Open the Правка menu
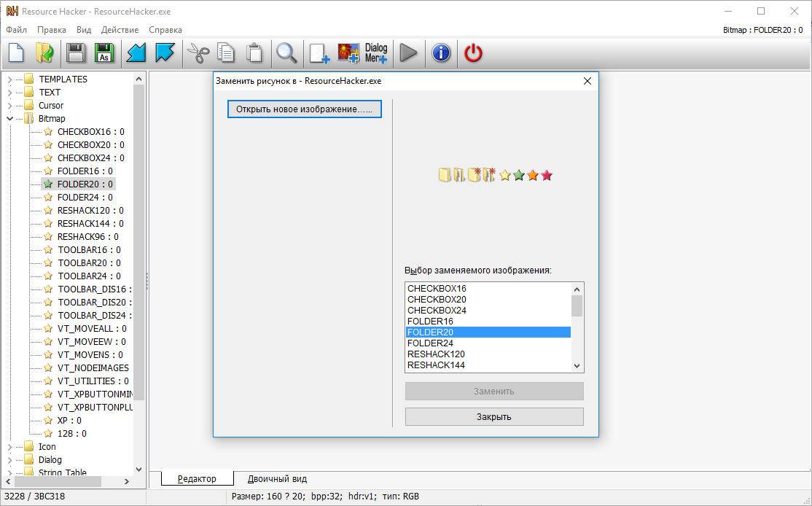 pyautogui.click(x=51, y=30)
